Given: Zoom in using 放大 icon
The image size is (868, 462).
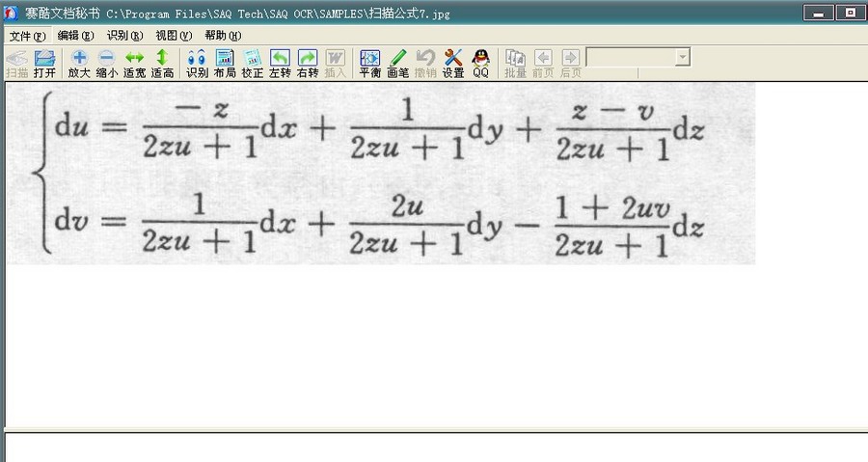Looking at the screenshot, I should click(x=79, y=64).
